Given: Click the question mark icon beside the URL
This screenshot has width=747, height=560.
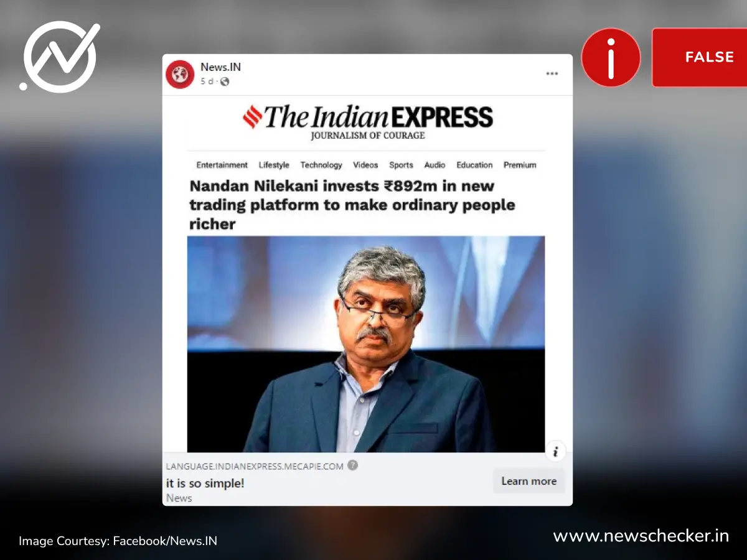Looking at the screenshot, I should coord(352,465).
